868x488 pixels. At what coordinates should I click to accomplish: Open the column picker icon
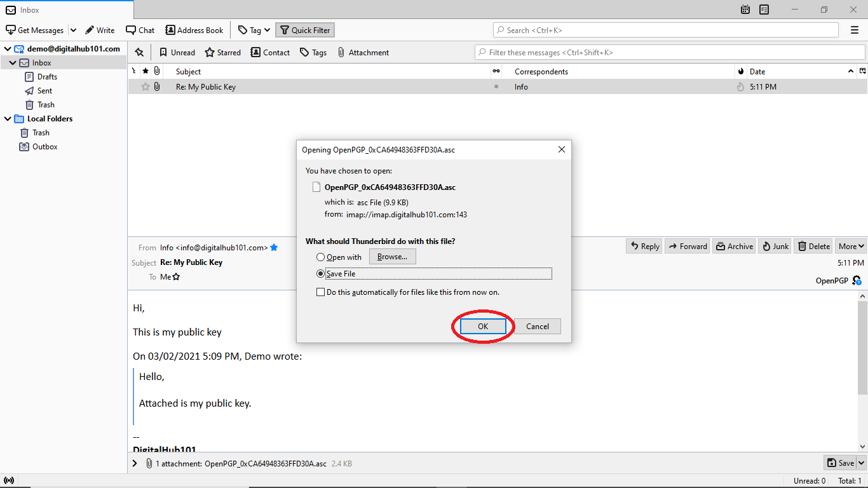(862, 71)
